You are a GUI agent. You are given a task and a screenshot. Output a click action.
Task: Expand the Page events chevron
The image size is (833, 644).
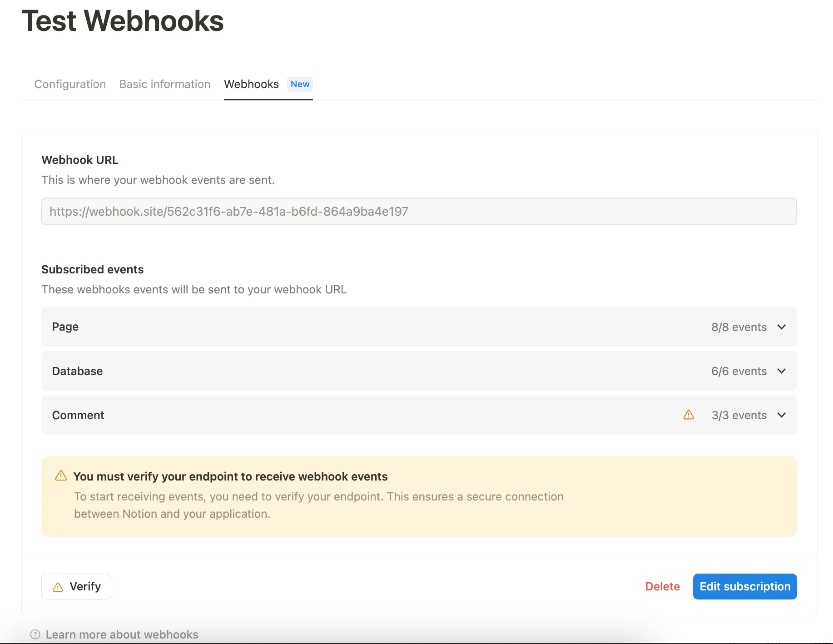pos(781,327)
